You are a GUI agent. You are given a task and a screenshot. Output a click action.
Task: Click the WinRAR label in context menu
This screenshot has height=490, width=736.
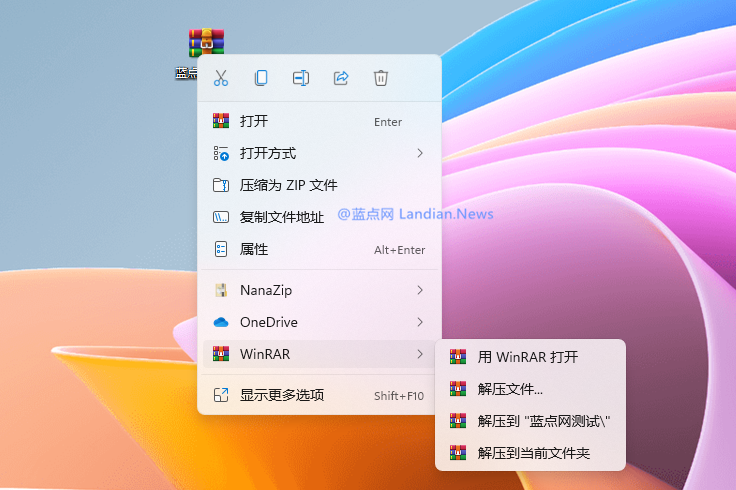(265, 354)
